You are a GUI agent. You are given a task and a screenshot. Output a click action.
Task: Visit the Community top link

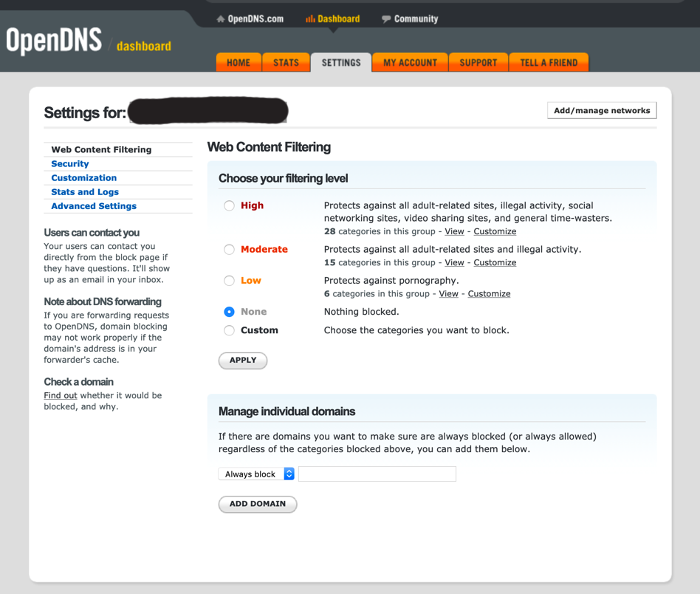tap(416, 18)
